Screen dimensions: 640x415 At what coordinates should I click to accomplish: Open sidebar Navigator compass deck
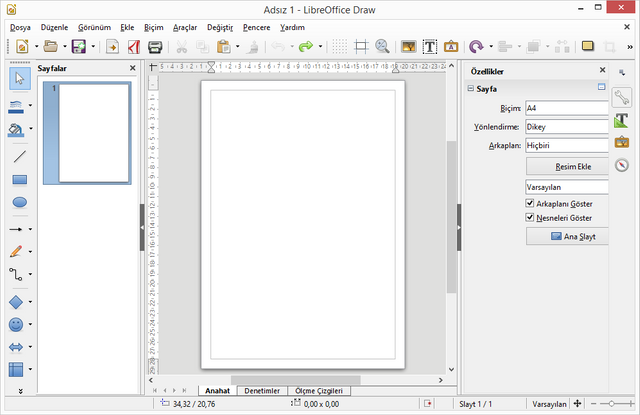(622, 165)
